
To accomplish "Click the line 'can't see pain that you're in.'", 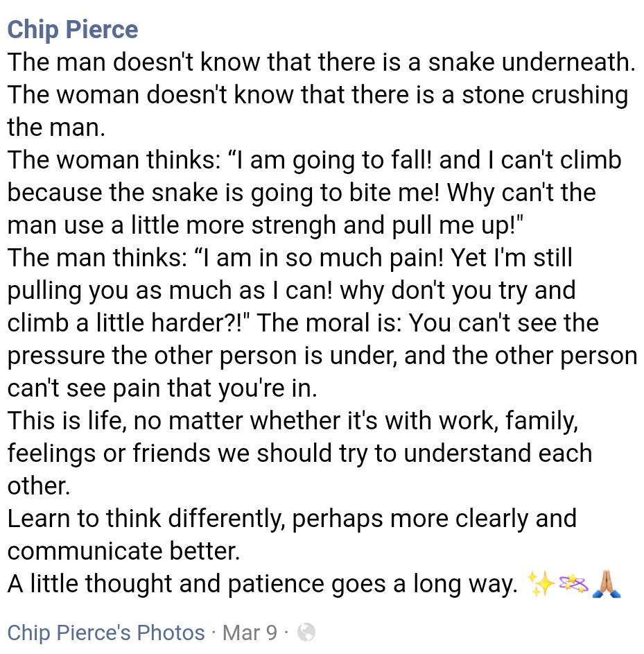I will click(x=162, y=388).
